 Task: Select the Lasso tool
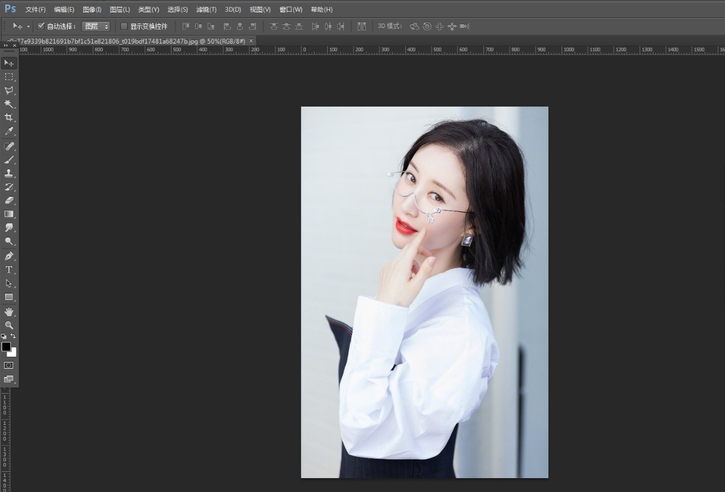[x=9, y=90]
